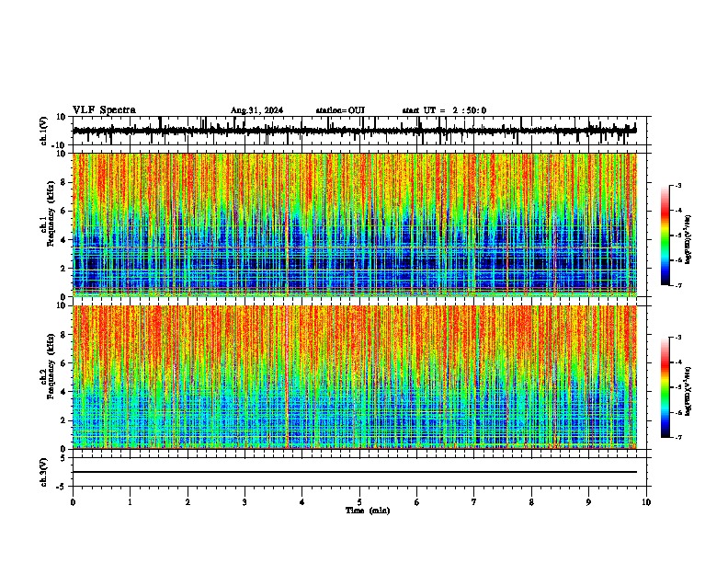Click the time axis tick label "4"
The image size is (728, 563).
tap(302, 502)
